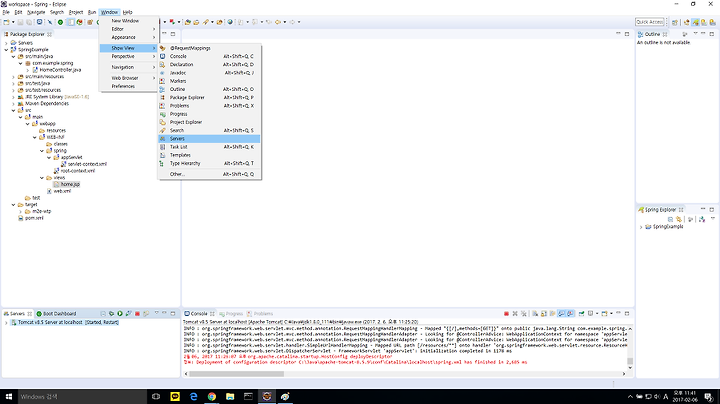The height and width of the screenshot is (404, 720).
Task: Select web.xml in the tree
Action: coord(59,191)
